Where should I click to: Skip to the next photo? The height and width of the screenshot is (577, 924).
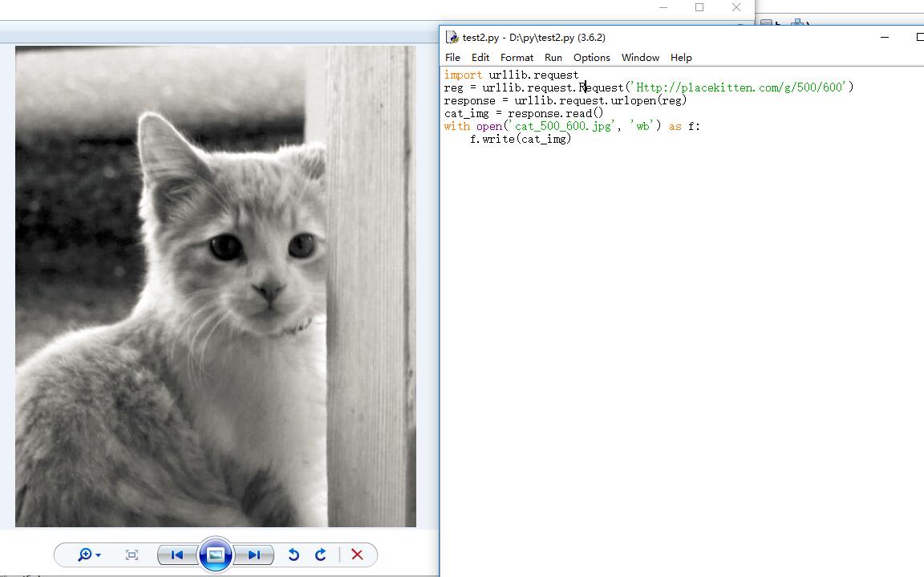click(253, 555)
